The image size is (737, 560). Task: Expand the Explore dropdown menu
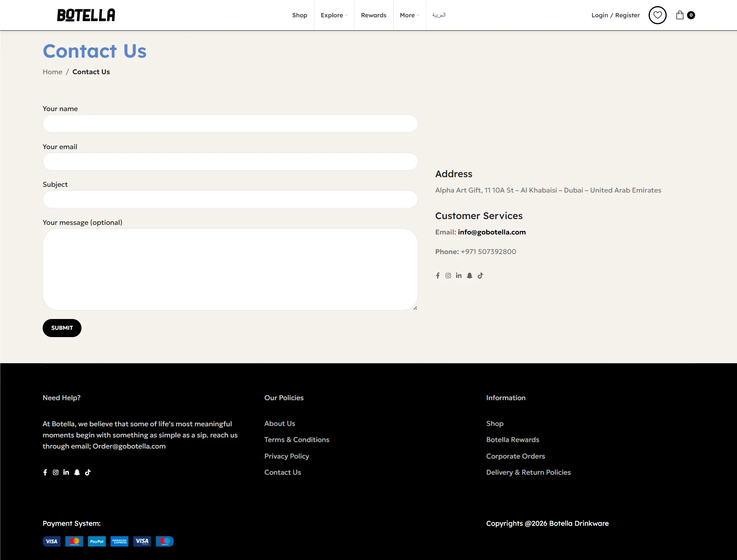click(x=334, y=15)
